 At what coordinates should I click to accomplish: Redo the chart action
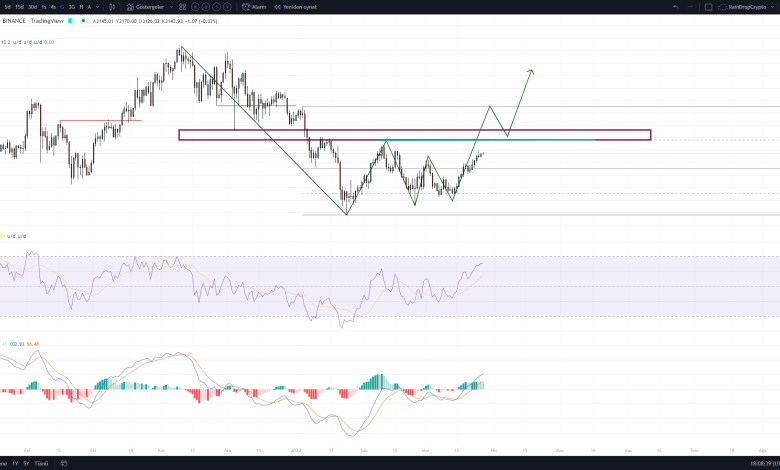pyautogui.click(x=690, y=7)
